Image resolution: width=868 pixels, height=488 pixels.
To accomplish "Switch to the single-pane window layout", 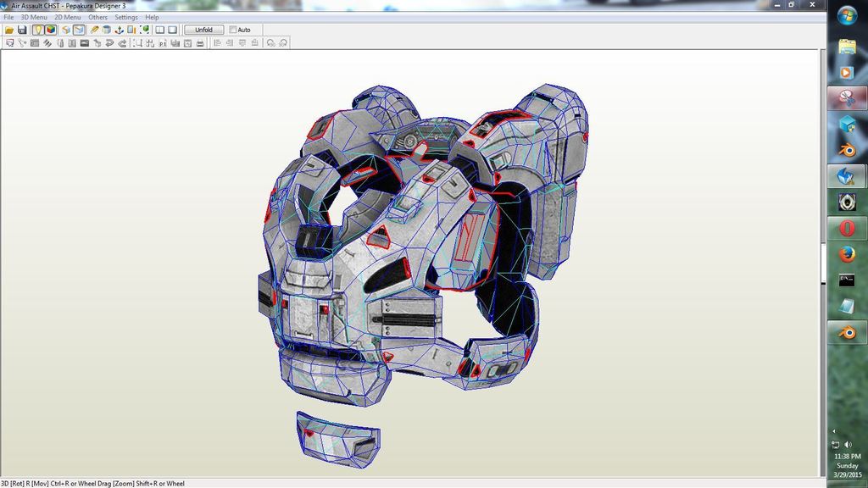I will click(x=173, y=30).
